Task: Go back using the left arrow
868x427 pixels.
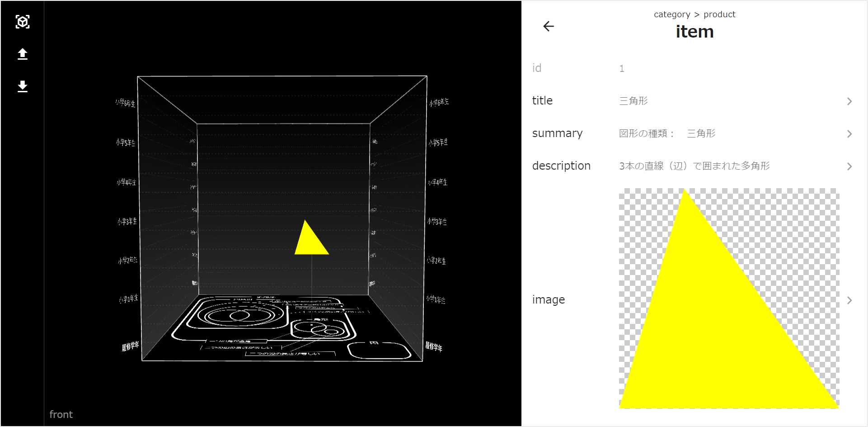Action: tap(548, 26)
